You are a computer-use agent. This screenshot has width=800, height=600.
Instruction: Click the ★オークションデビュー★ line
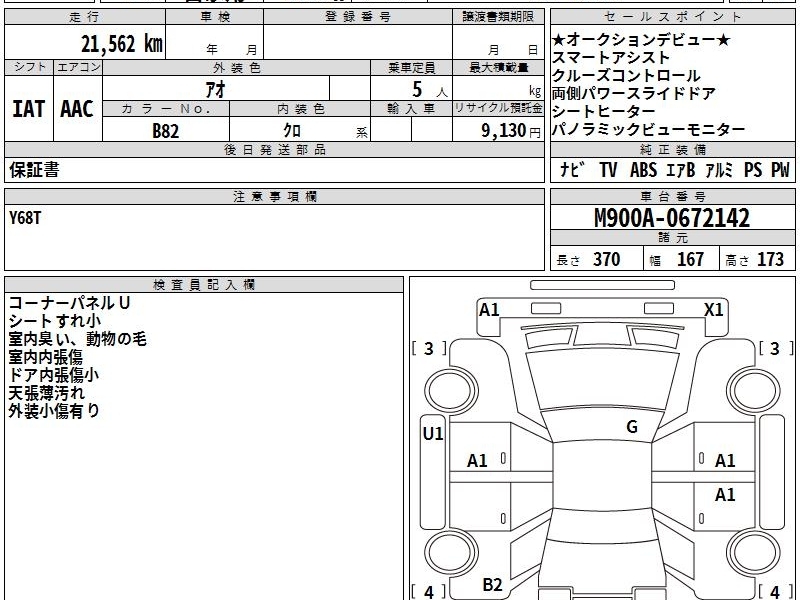(x=641, y=39)
